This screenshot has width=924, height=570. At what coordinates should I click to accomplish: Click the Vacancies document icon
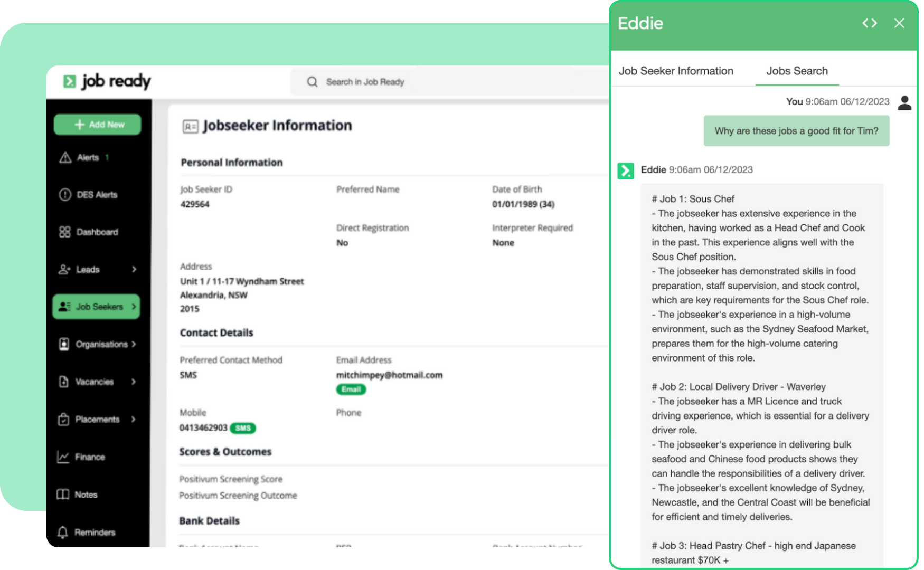pyautogui.click(x=63, y=382)
